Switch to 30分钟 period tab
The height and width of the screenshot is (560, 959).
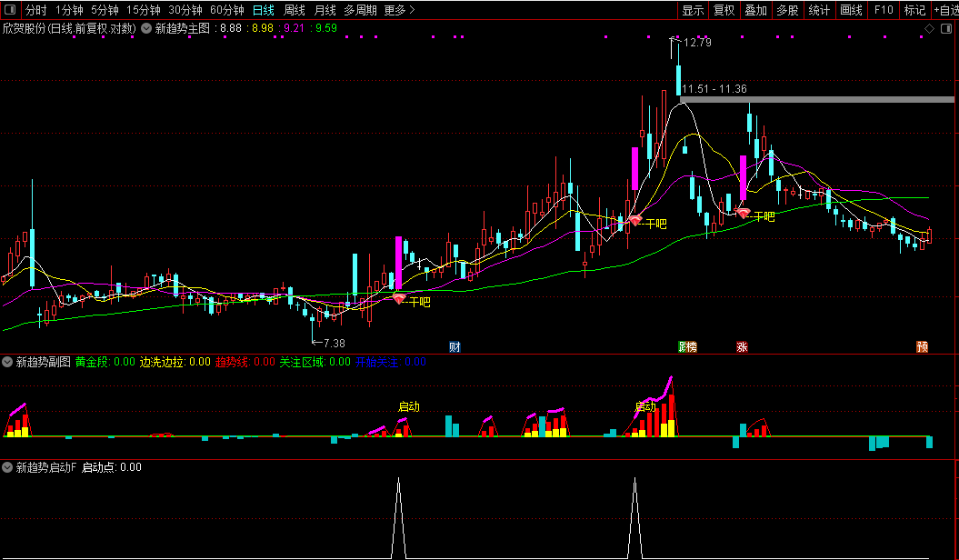point(185,10)
